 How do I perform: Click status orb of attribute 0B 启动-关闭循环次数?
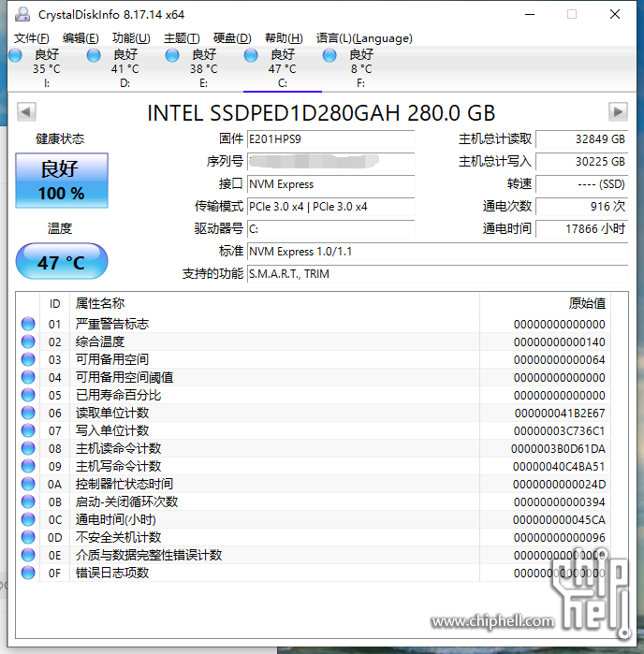pos(28,501)
